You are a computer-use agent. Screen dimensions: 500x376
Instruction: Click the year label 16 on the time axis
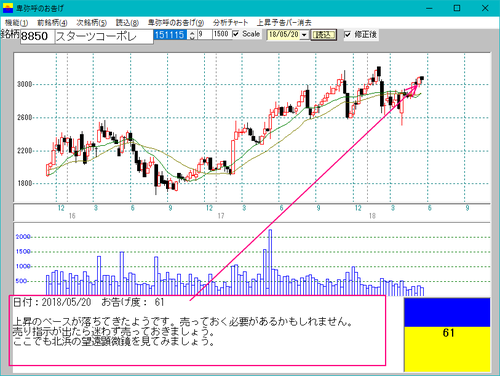(x=72, y=216)
